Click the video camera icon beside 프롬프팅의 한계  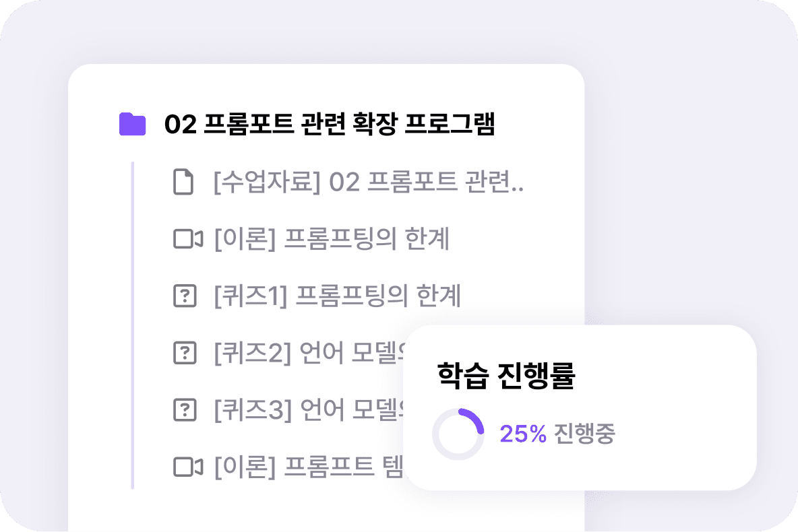(188, 238)
